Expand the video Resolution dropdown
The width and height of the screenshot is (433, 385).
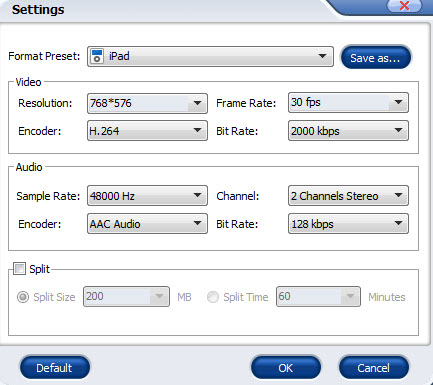click(x=147, y=103)
